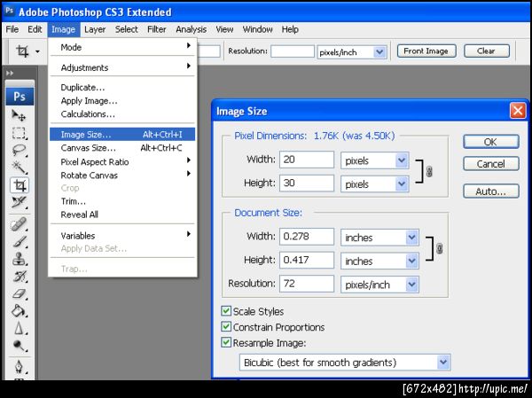Close the Image Size dialog

518,111
